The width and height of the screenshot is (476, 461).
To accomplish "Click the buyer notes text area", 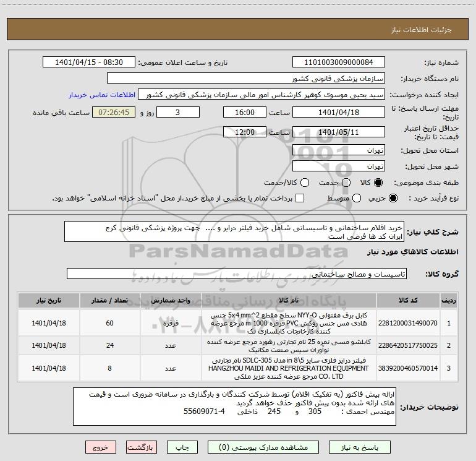I will pos(235,407).
